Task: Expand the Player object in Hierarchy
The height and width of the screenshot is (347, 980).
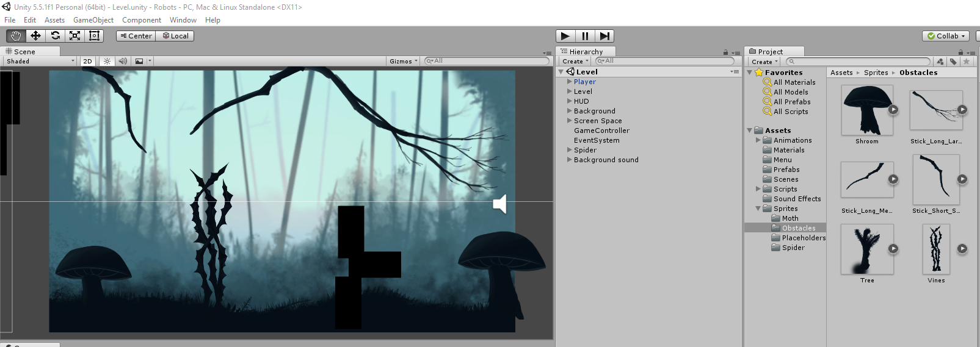Action: click(570, 82)
